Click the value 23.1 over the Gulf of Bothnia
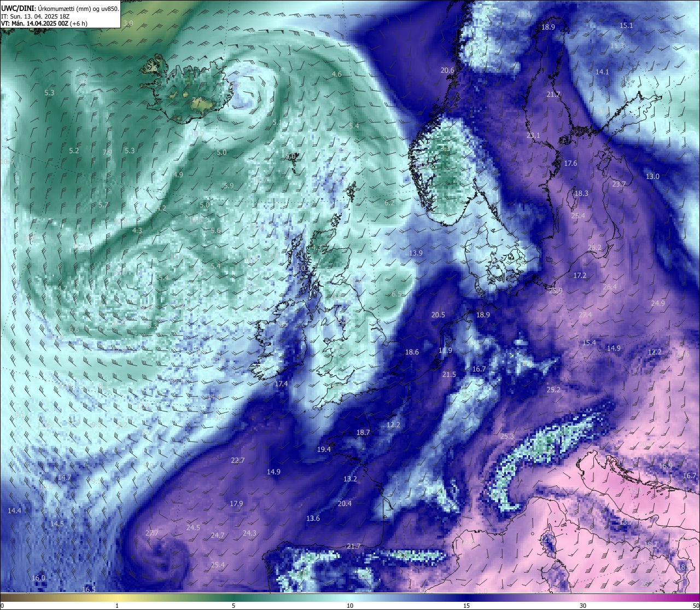The width and height of the screenshot is (700, 610). pos(533,136)
